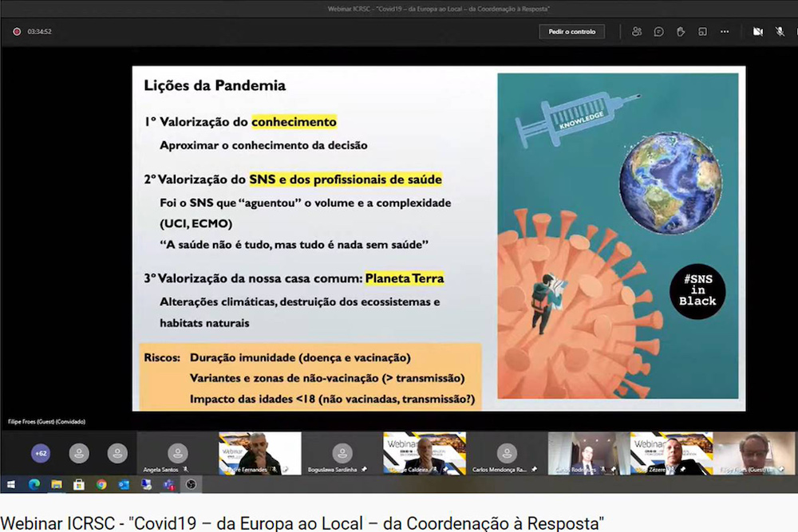
Task: Toggle the microphone mute button
Action: click(x=780, y=32)
